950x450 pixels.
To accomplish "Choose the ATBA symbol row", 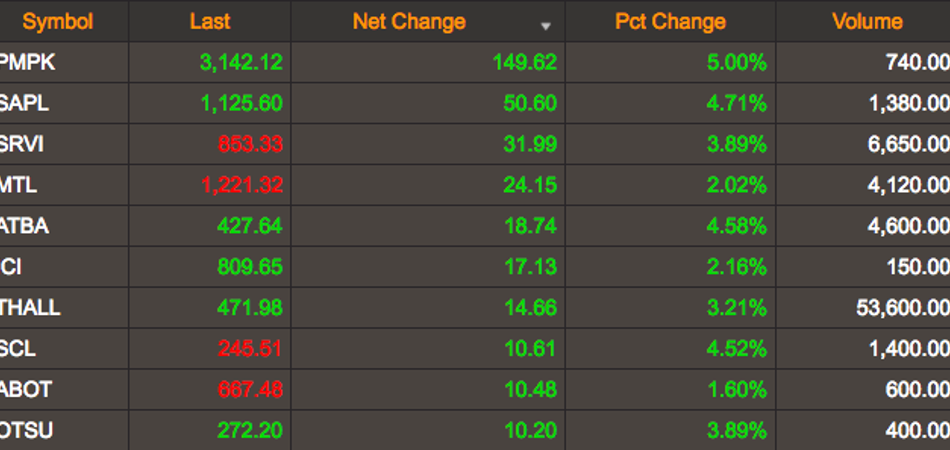I will pos(475,226).
